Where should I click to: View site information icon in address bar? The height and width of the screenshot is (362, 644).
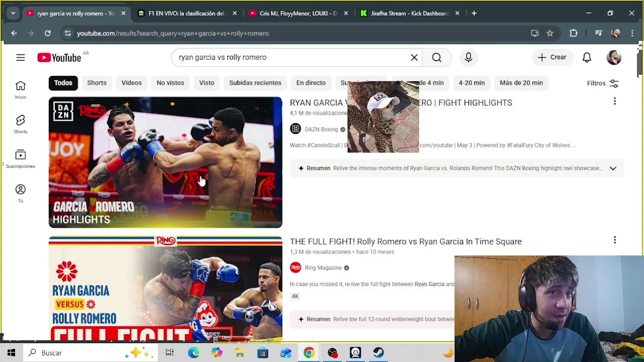click(x=67, y=33)
